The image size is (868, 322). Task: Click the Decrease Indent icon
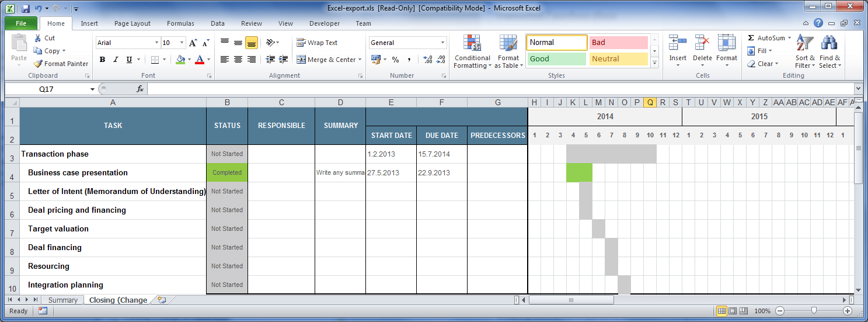click(270, 60)
